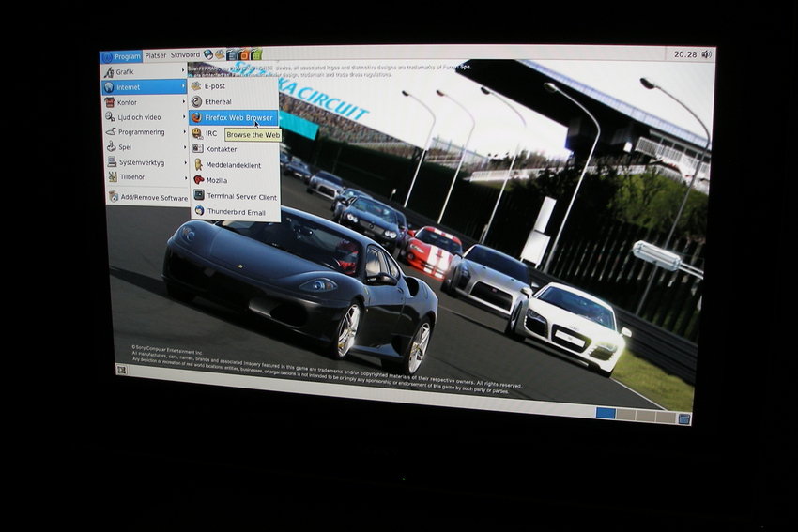Switch to the fourth workspace
Image resolution: width=798 pixels, height=532 pixels.
pyautogui.click(x=666, y=418)
